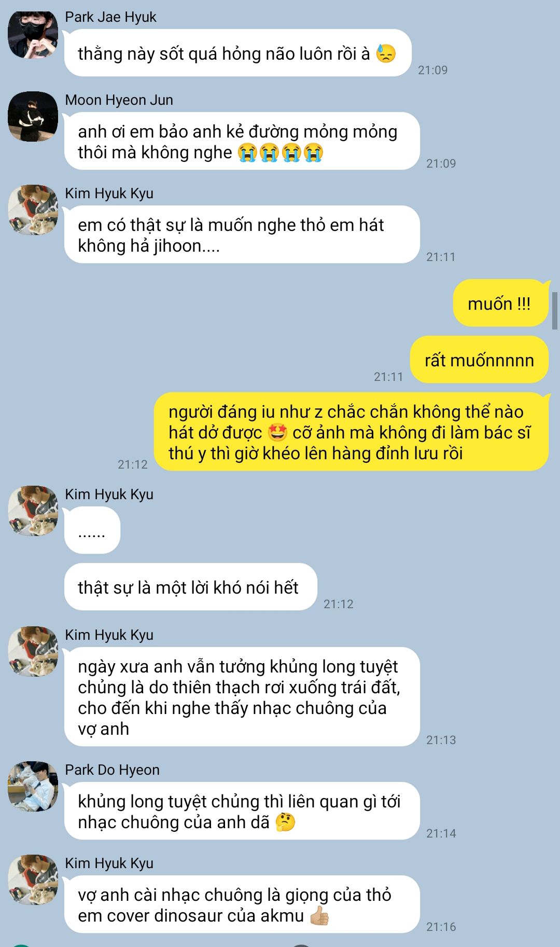Tap the sweating sad face emoji
The width and height of the screenshot is (560, 947).
point(386,53)
